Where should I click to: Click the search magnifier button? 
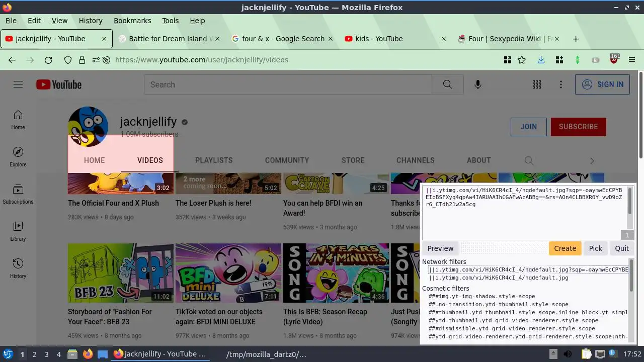[447, 84]
